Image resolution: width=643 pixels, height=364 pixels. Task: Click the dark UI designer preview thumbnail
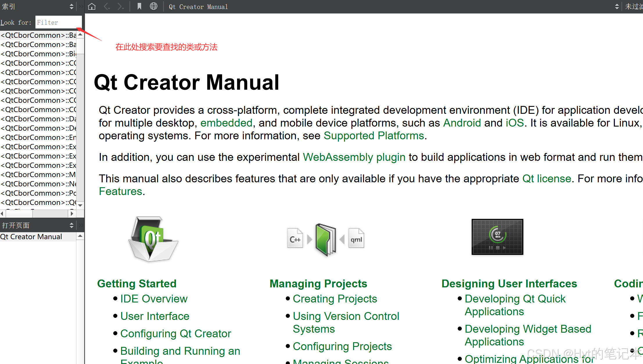[x=497, y=237]
